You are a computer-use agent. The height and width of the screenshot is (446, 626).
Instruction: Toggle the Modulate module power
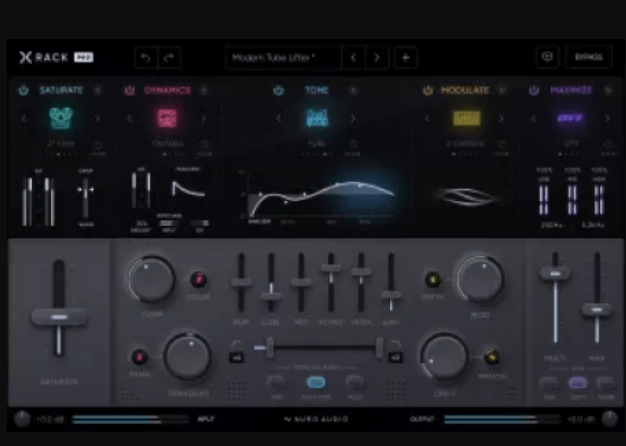[428, 90]
